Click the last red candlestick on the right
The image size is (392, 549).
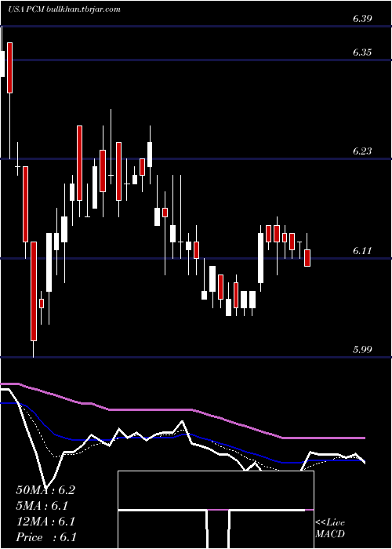tap(307, 258)
